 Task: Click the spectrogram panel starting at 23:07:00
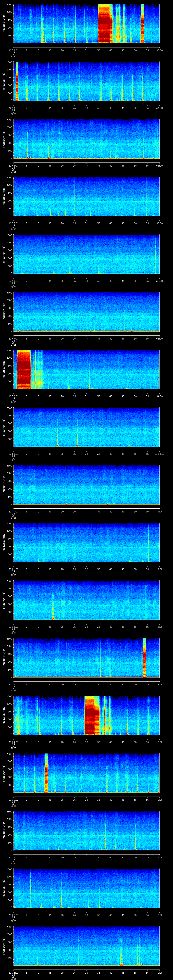(x=86, y=889)
